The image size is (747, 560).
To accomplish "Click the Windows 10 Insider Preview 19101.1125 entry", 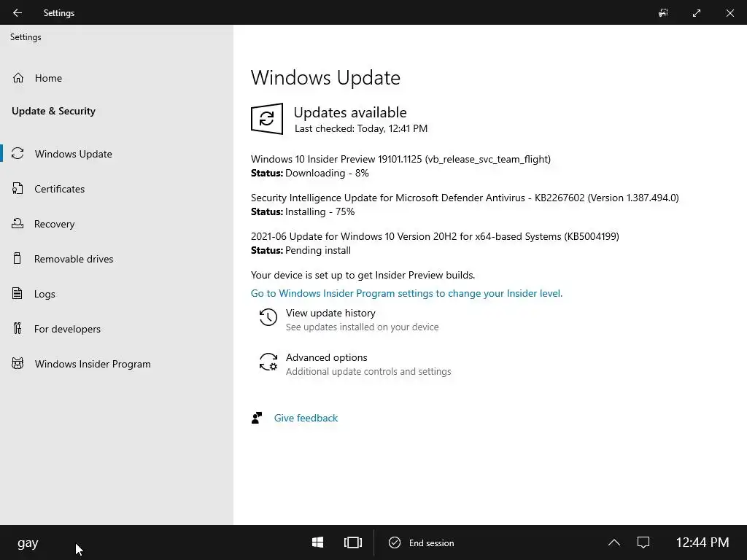I will click(x=400, y=159).
